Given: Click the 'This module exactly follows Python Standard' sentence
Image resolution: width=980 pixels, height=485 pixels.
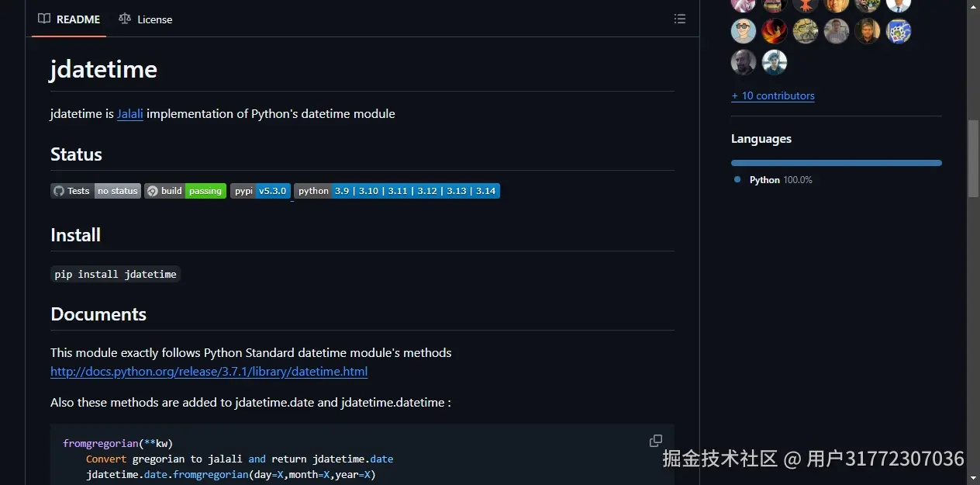Looking at the screenshot, I should click(x=251, y=353).
